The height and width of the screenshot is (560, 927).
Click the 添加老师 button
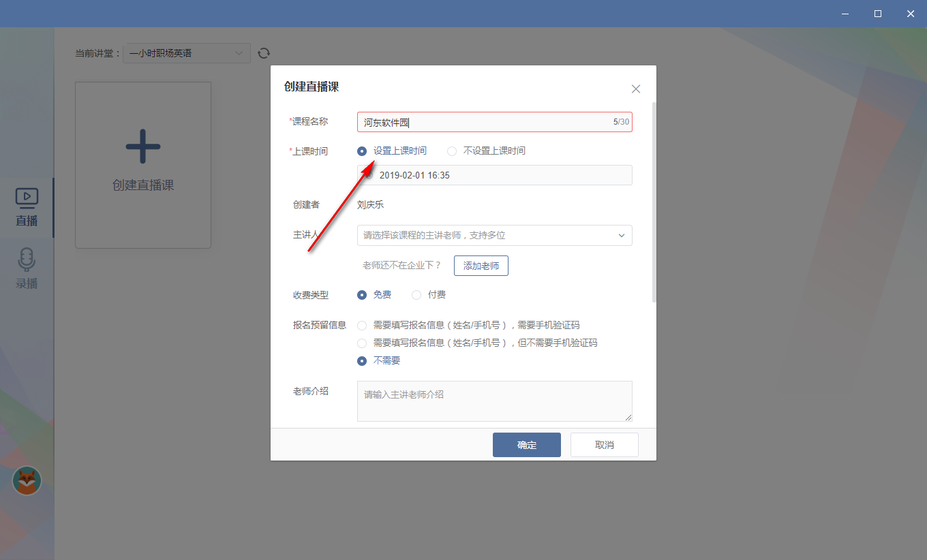click(x=481, y=266)
